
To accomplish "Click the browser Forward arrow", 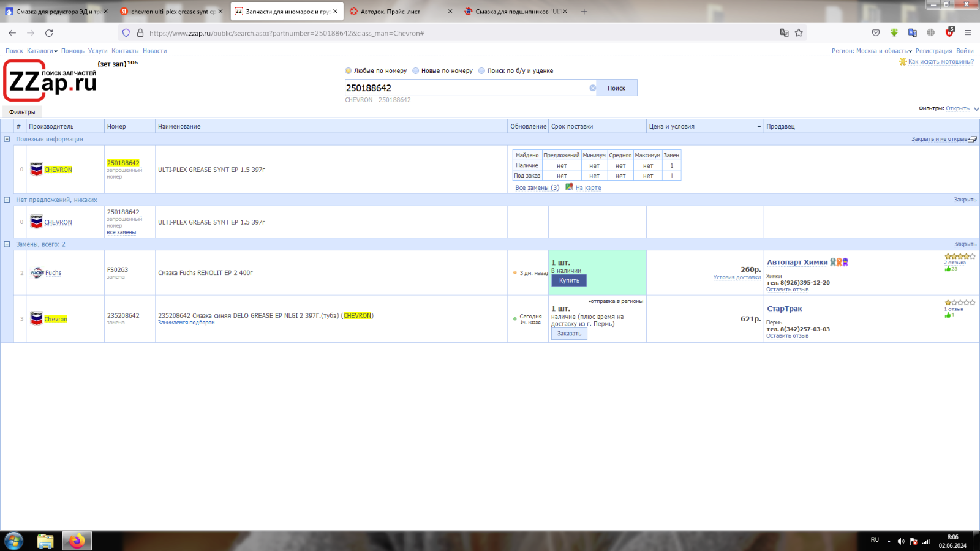I will tap(31, 33).
